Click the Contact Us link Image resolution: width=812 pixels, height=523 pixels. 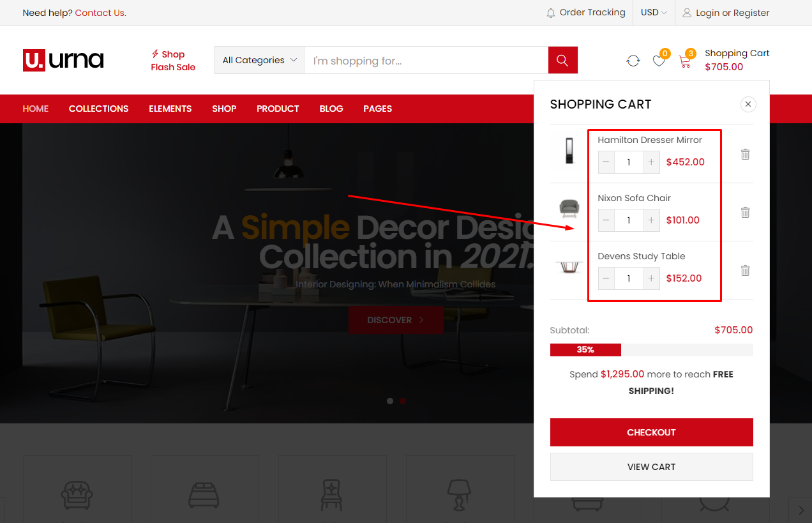coord(101,13)
